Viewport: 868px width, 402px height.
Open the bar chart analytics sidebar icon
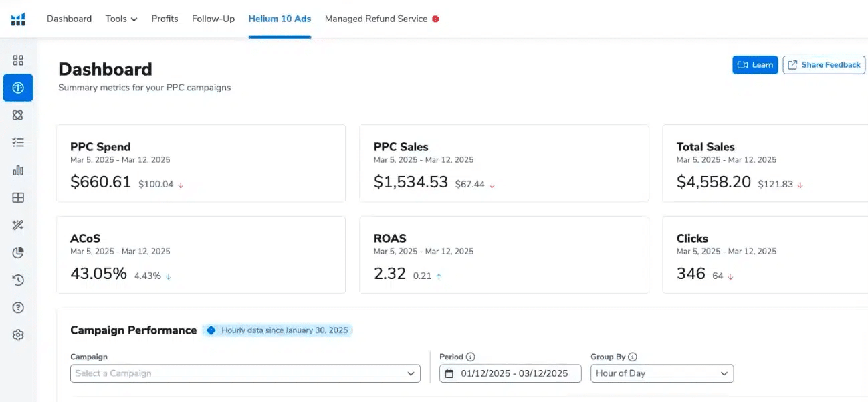[x=18, y=170]
